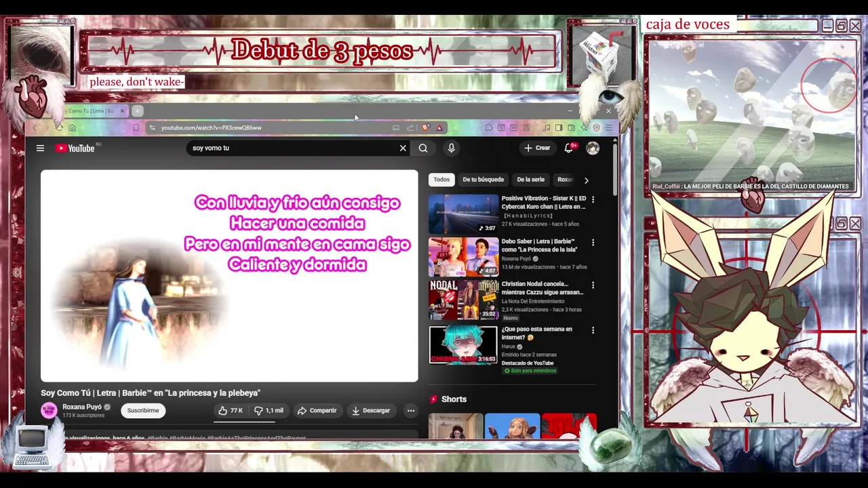The height and width of the screenshot is (488, 868).
Task: Open the main browser menu (three lines)
Action: click(x=609, y=127)
